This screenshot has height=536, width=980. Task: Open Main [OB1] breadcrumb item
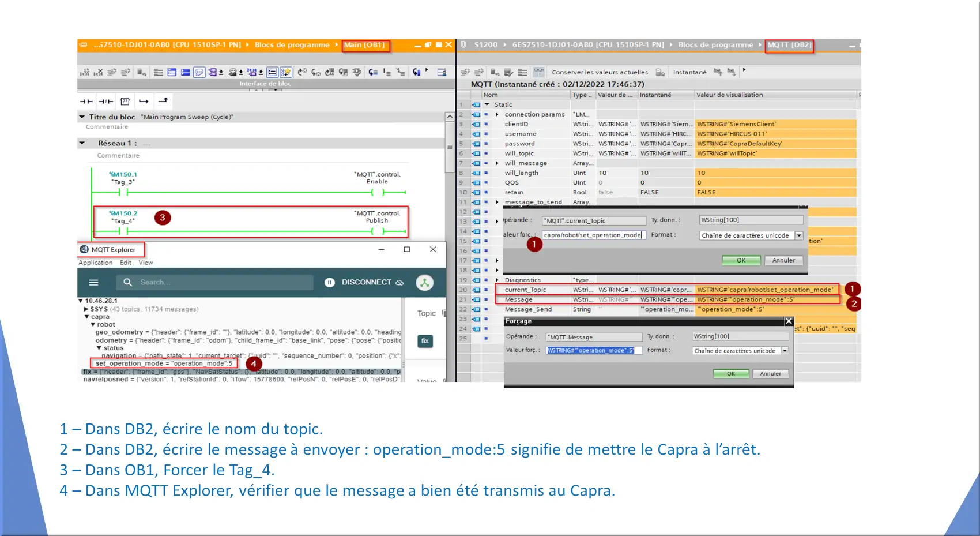tap(364, 45)
